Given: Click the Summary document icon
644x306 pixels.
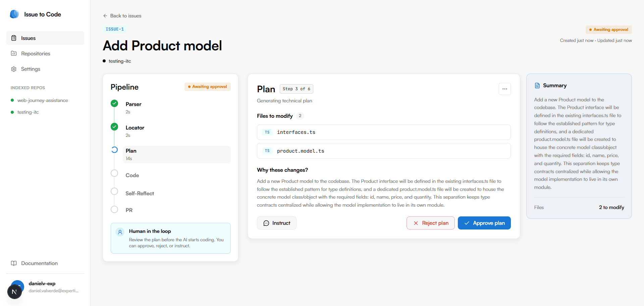Looking at the screenshot, I should (537, 86).
